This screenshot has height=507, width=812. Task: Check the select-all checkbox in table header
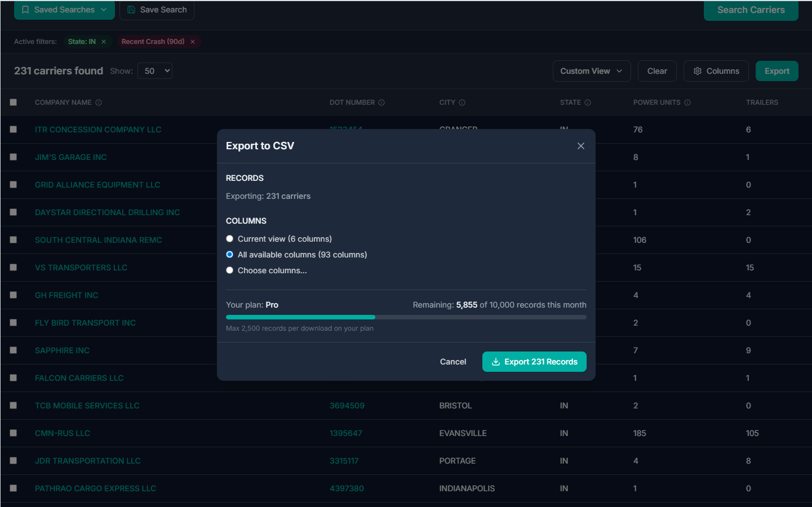click(x=14, y=102)
